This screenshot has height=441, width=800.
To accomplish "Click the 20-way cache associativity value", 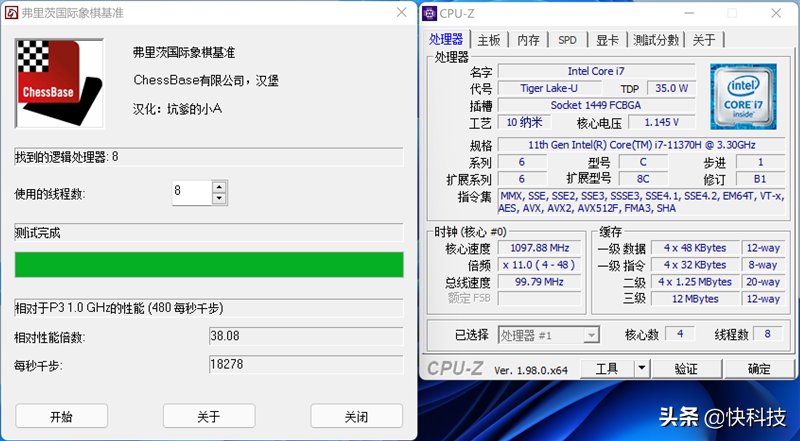I will [x=763, y=282].
